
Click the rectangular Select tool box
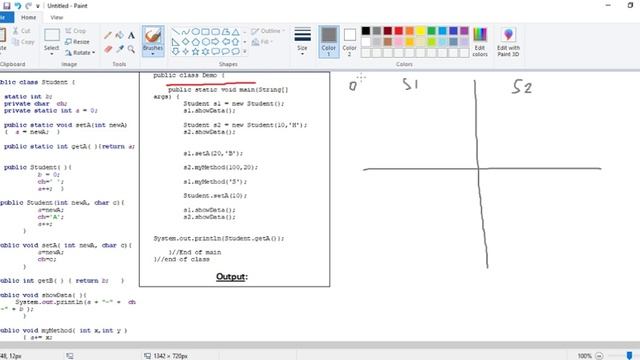(52, 35)
